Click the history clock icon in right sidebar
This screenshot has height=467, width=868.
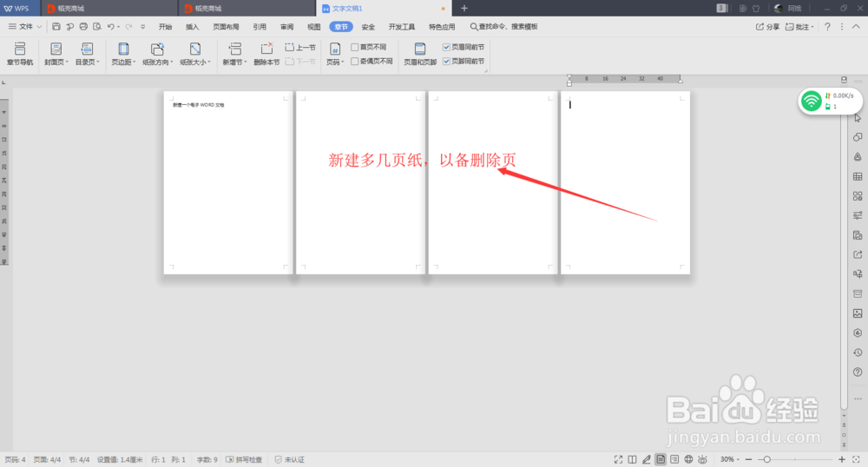858,352
